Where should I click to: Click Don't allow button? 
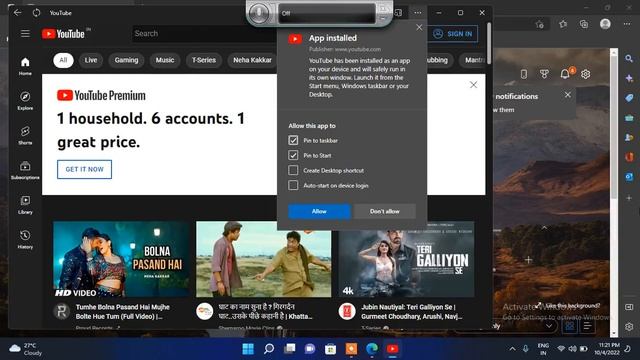384,211
